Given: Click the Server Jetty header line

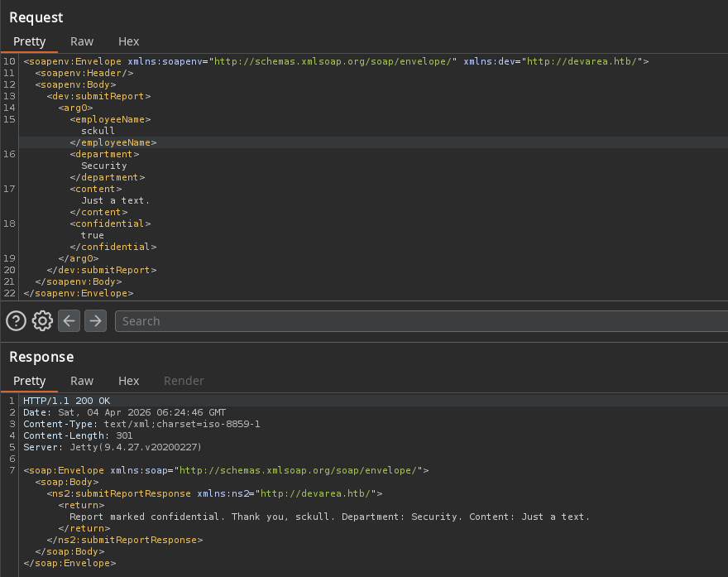Looking at the screenshot, I should [x=113, y=447].
